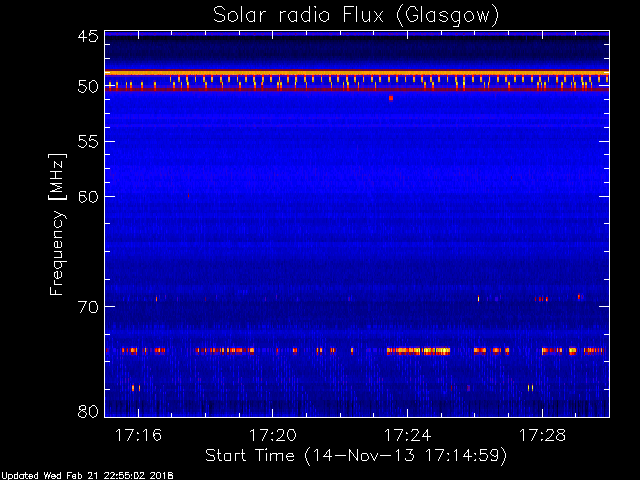Click the 17:20 time tick label
The image size is (640, 480).
[x=273, y=435]
